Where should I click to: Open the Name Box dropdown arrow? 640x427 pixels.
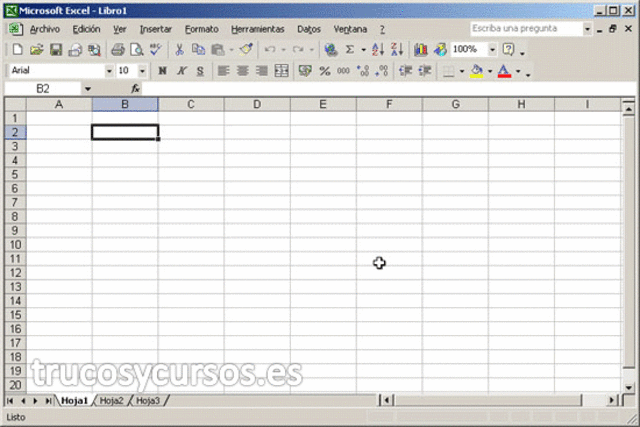point(88,89)
